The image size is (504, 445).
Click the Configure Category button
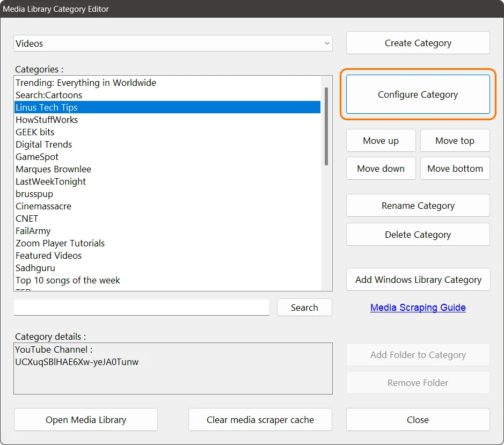(x=418, y=94)
